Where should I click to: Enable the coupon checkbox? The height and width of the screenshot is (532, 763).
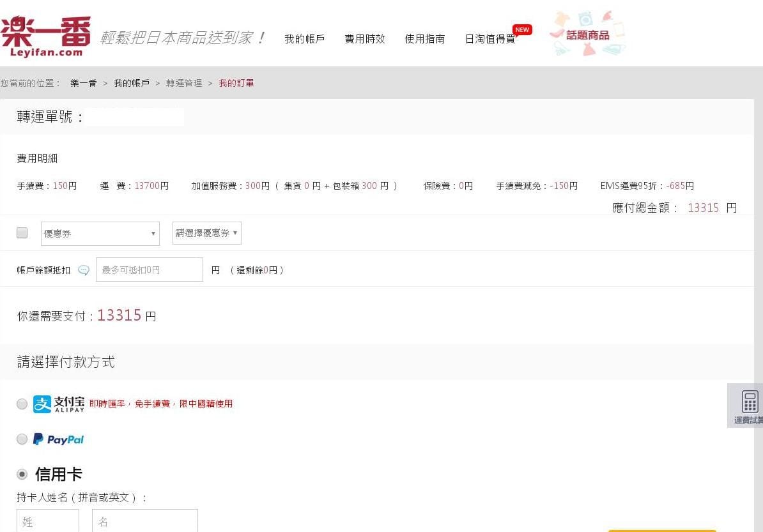pos(22,232)
